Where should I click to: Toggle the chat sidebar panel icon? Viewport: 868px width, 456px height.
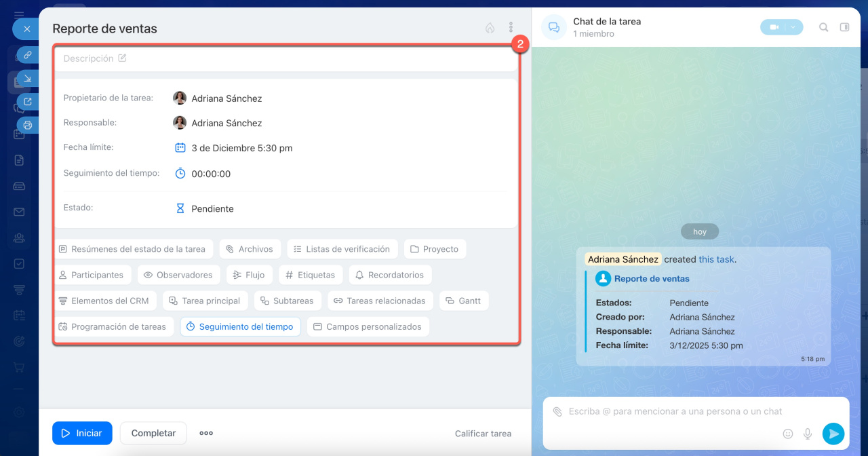[844, 27]
